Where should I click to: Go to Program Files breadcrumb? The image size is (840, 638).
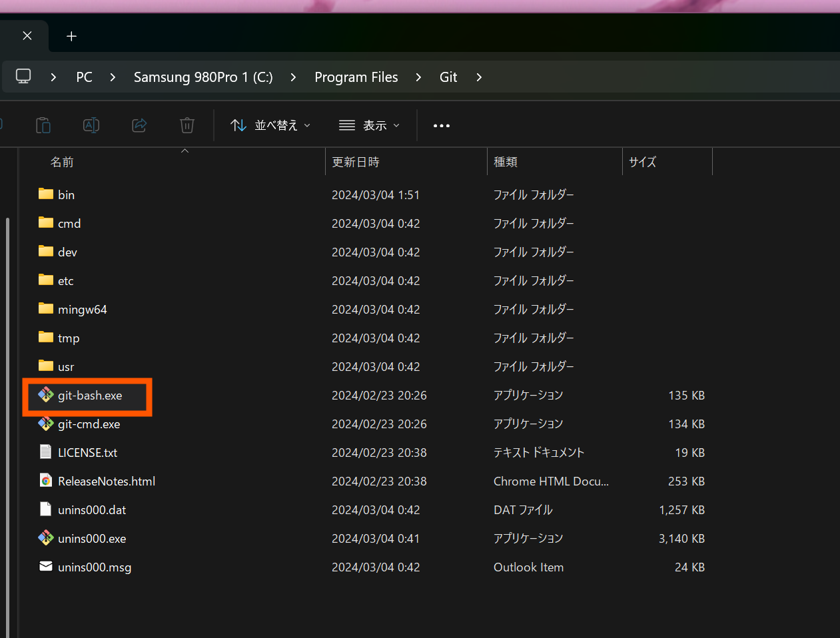(x=356, y=77)
